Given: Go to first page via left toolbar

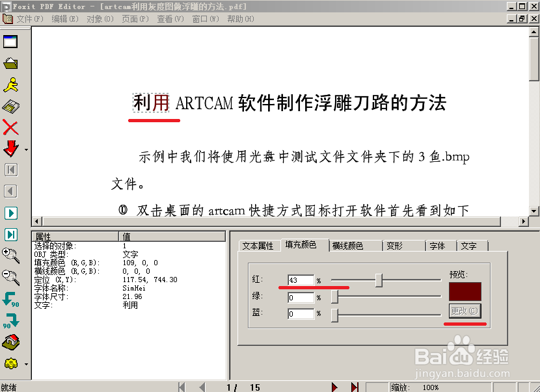Looking at the screenshot, I should (x=10, y=170).
